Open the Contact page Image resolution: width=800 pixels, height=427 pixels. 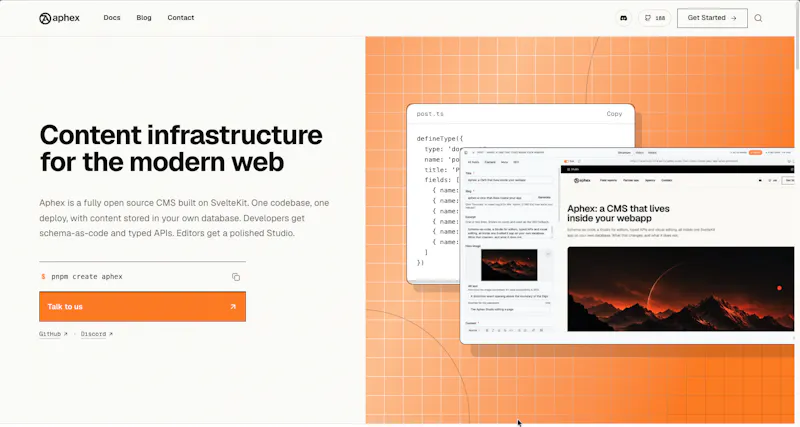click(181, 17)
